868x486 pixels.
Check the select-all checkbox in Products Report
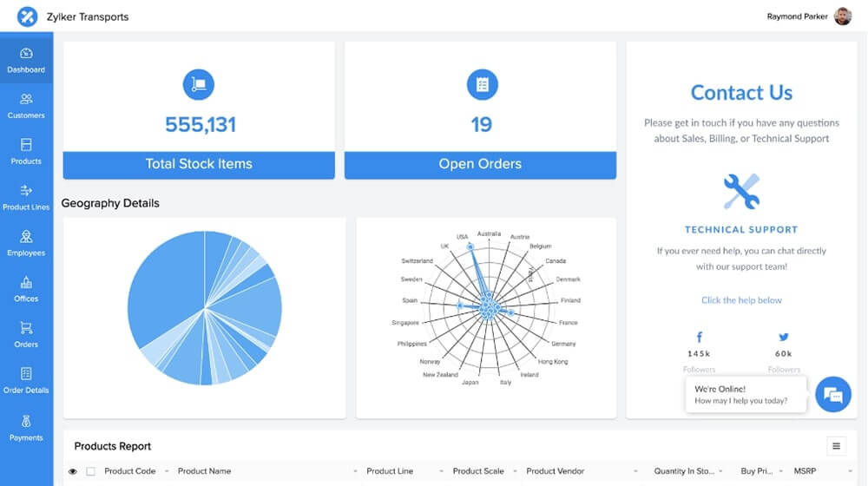[x=91, y=471]
